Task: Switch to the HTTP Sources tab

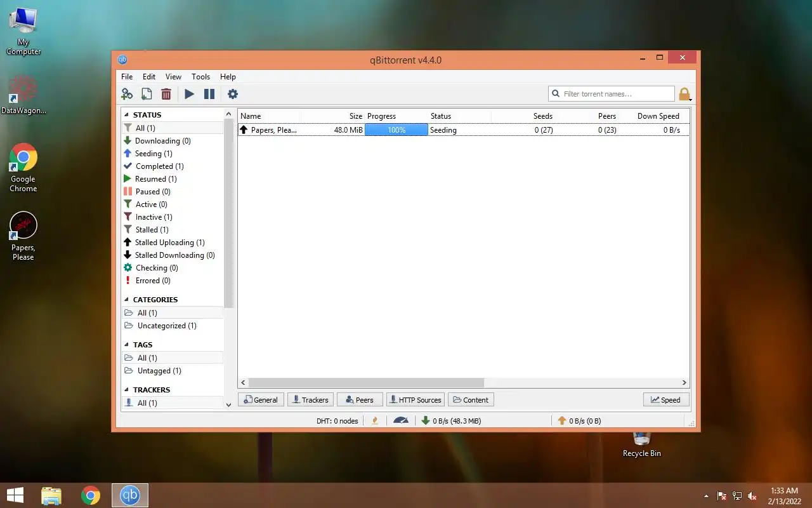Action: (x=415, y=400)
